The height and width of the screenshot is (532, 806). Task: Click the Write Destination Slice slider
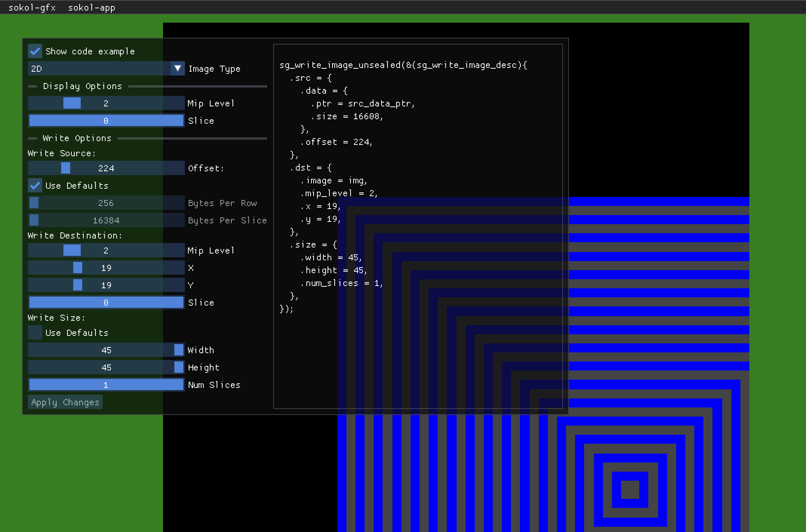pyautogui.click(x=106, y=302)
